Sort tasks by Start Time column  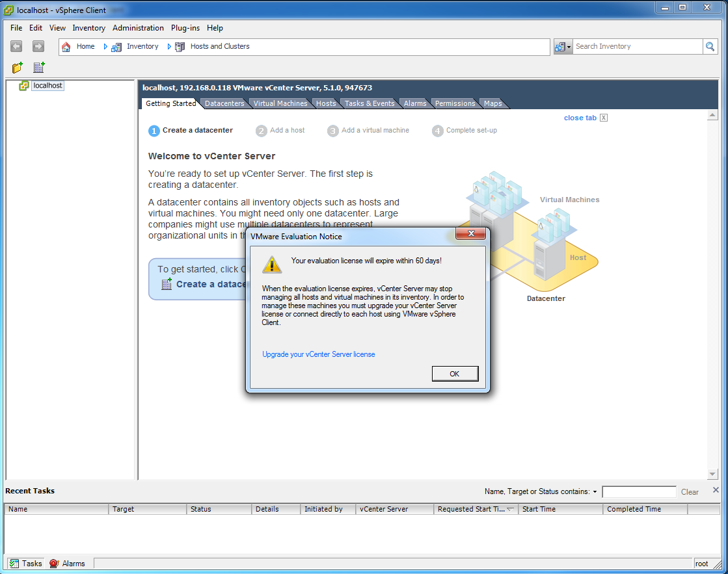tap(560, 509)
